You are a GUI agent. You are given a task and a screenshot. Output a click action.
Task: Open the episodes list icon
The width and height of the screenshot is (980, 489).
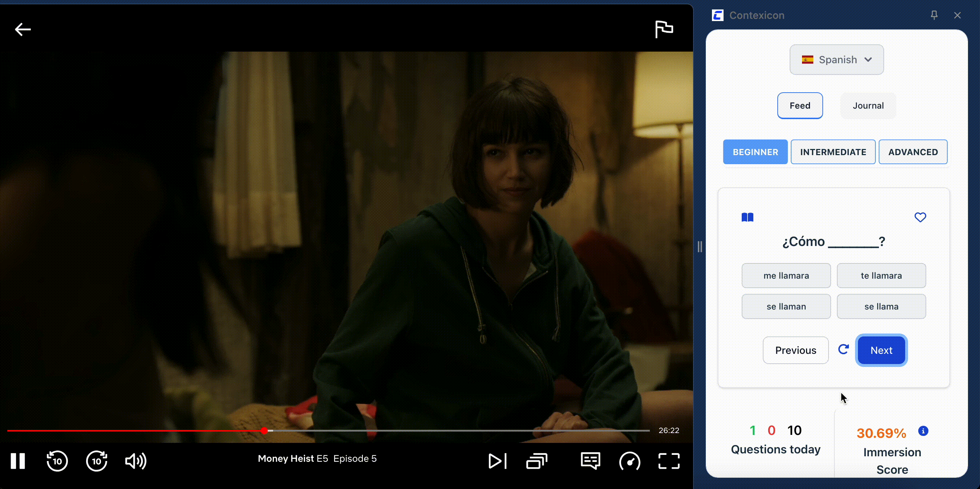pos(536,461)
